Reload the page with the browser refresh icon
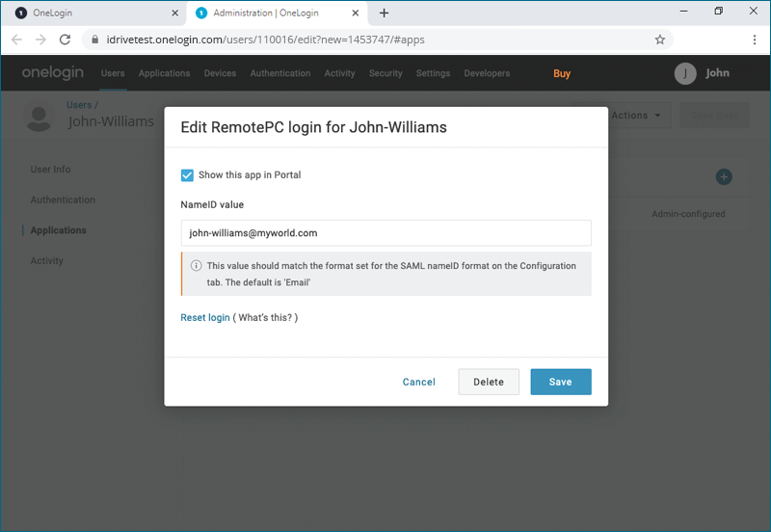Image resolution: width=771 pixels, height=532 pixels. click(65, 40)
